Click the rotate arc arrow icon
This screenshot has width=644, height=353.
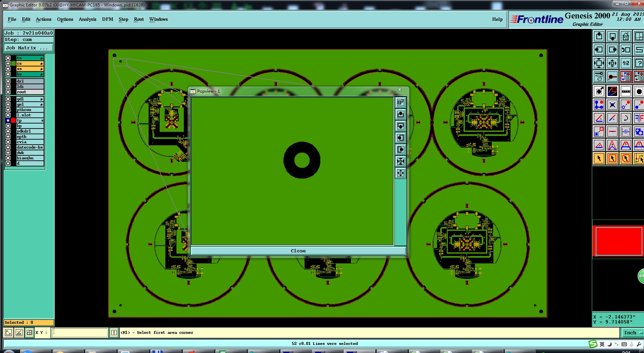tap(626, 118)
